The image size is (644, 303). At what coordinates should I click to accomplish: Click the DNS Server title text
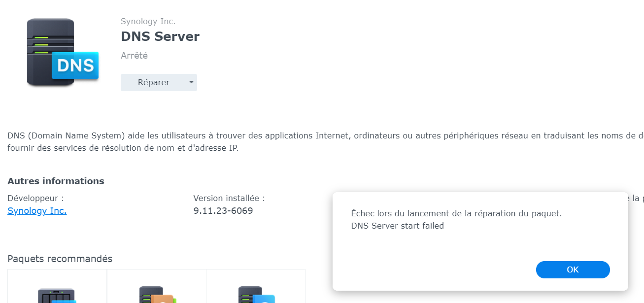160,36
